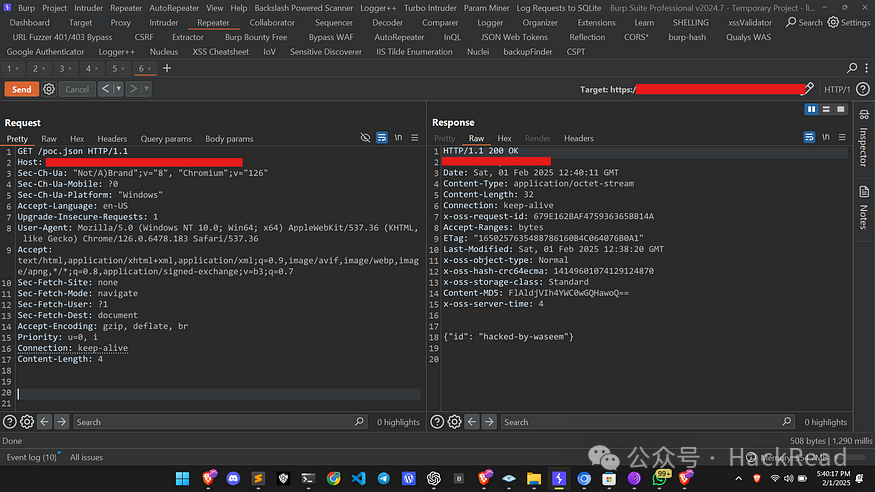Open the Collaborator tool tab
The image size is (875, 492).
point(272,23)
